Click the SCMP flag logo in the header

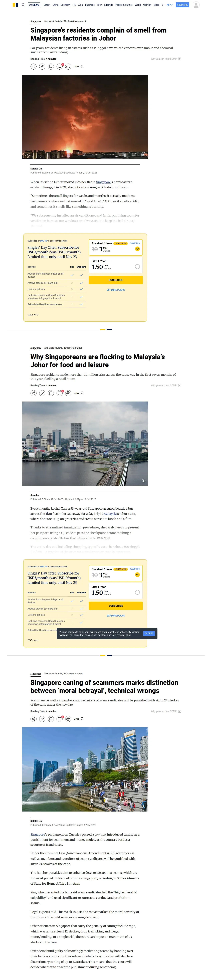pyautogui.click(x=15, y=5)
